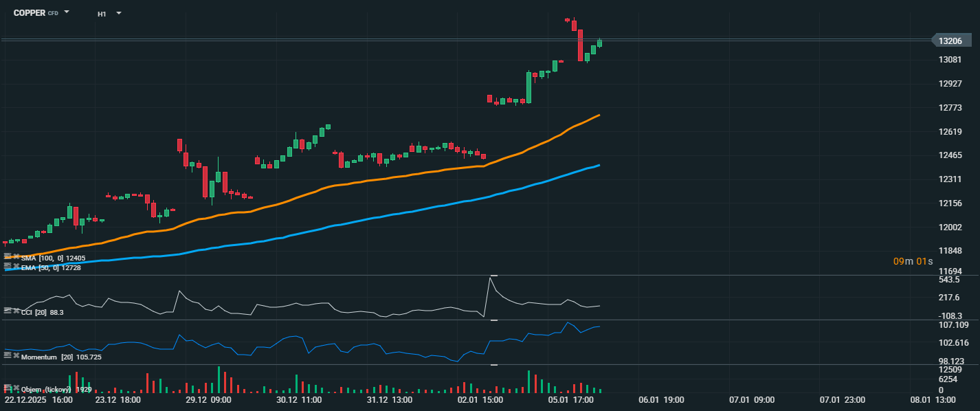Viewport: 980px width, 411px height.
Task: Click the H1 timeframe label
Action: [102, 14]
